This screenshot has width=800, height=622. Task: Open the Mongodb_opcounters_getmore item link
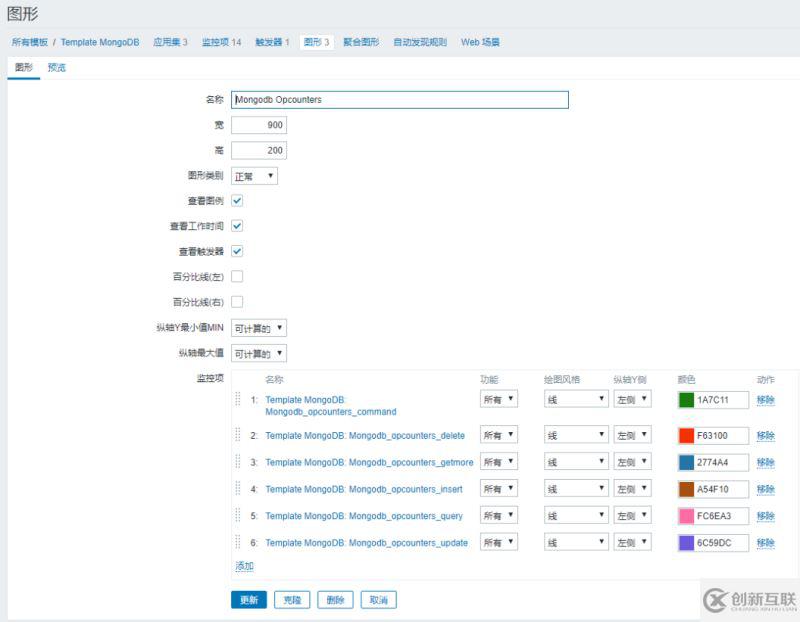tap(369, 462)
